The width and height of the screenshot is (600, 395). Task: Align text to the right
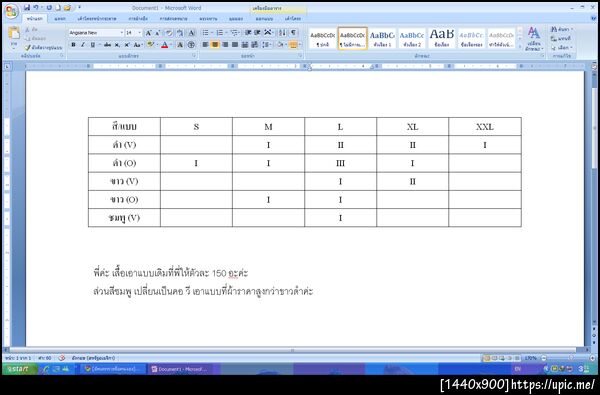point(225,45)
